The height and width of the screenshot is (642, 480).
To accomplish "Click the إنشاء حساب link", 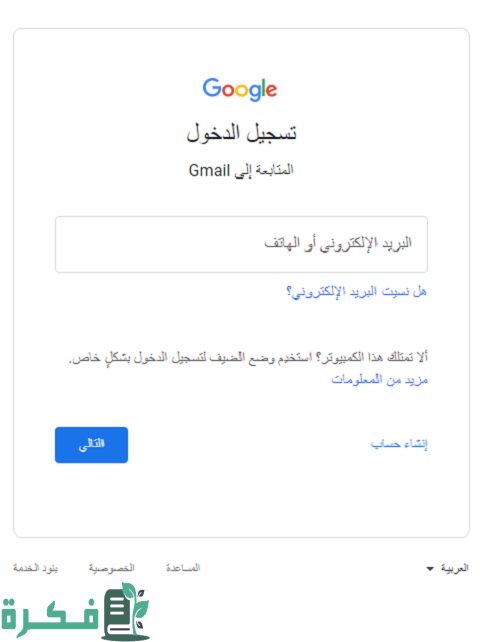I will [399, 444].
